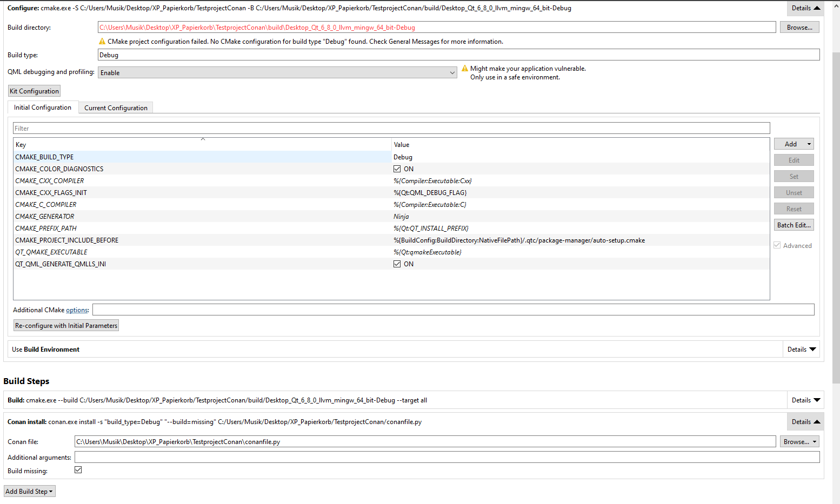Select the Initial Configuration tab
Viewport: 840px width, 504px height.
pos(43,107)
